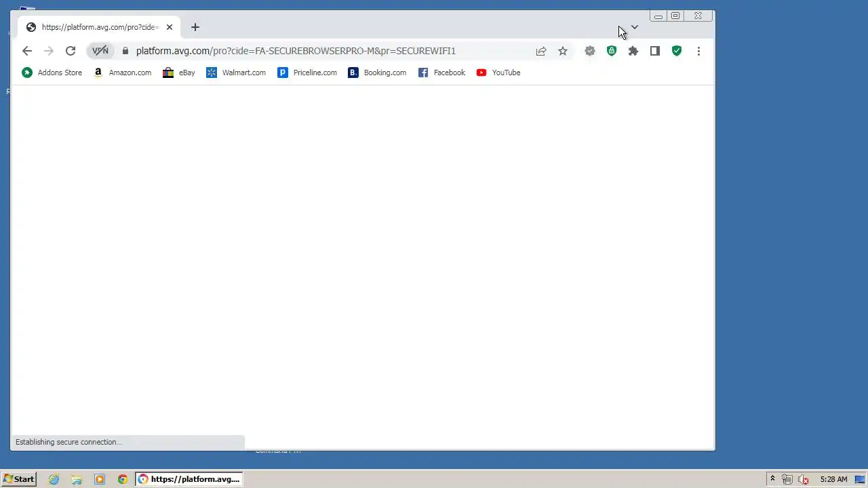The height and width of the screenshot is (488, 868).
Task: Open the Booking.com bookmark
Action: pos(378,73)
